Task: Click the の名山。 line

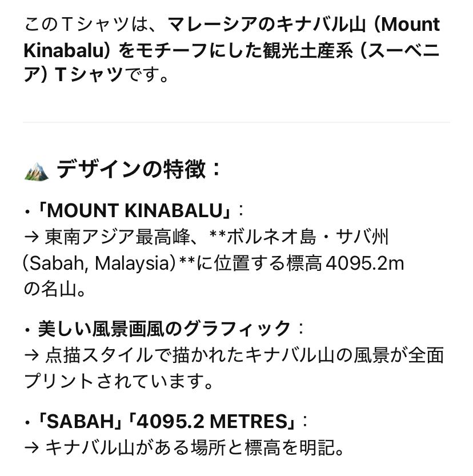Action: pos(56,289)
